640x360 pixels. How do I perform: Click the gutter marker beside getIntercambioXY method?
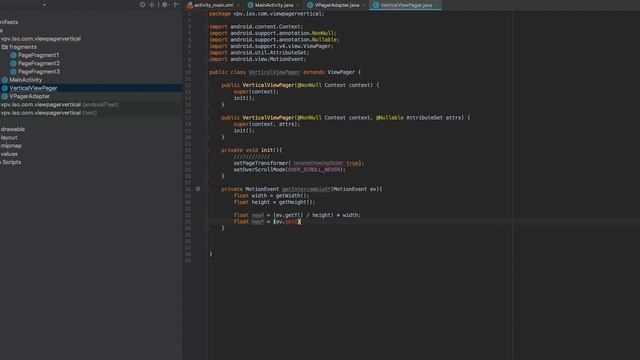point(198,189)
